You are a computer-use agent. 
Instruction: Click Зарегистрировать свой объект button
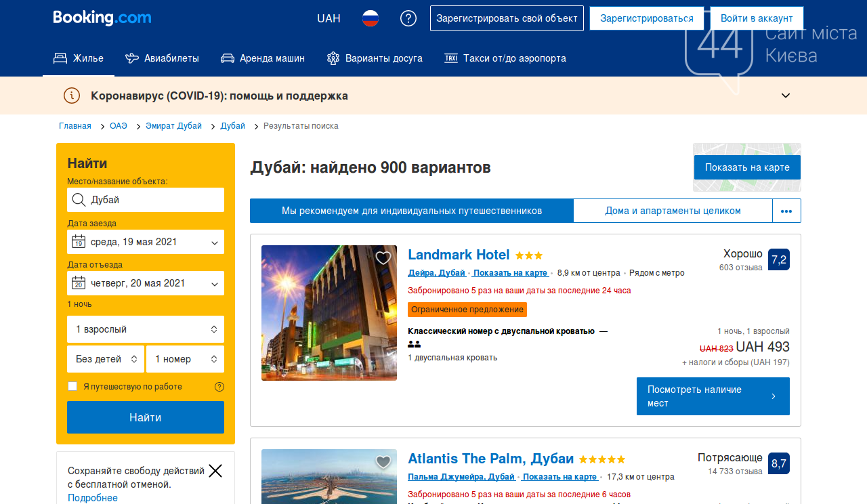click(507, 18)
